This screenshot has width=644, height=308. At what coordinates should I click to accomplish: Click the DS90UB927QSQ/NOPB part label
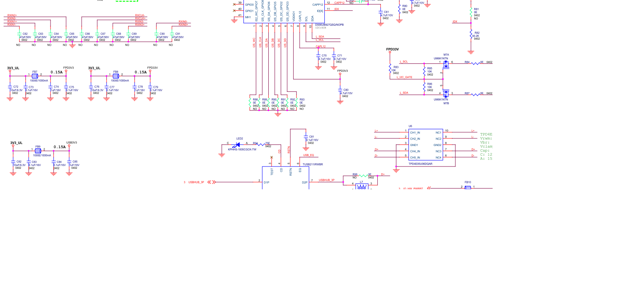[329, 25]
